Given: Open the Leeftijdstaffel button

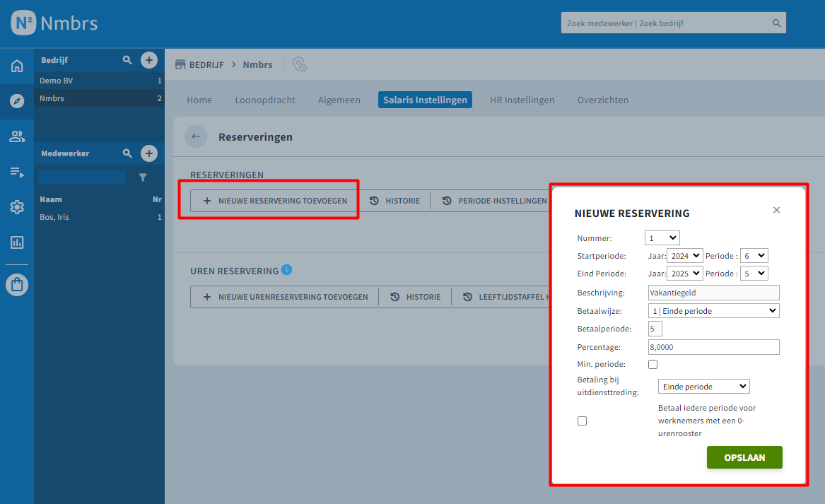Looking at the screenshot, I should point(501,297).
